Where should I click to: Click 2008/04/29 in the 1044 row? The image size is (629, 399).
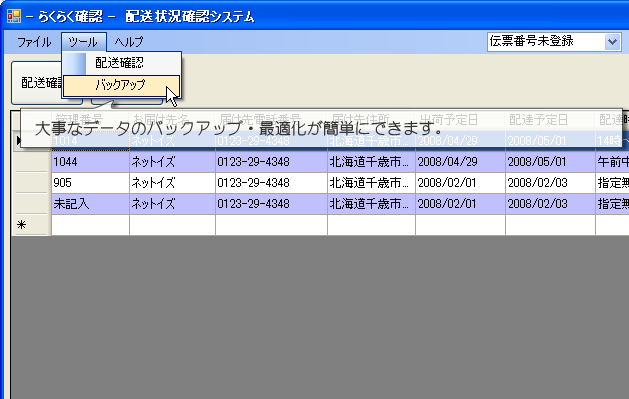click(461, 162)
